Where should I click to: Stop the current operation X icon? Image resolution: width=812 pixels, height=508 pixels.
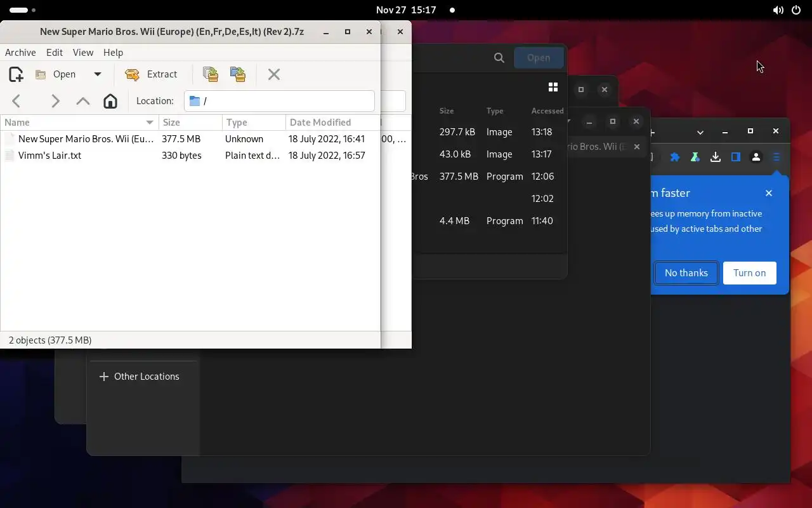[274, 74]
